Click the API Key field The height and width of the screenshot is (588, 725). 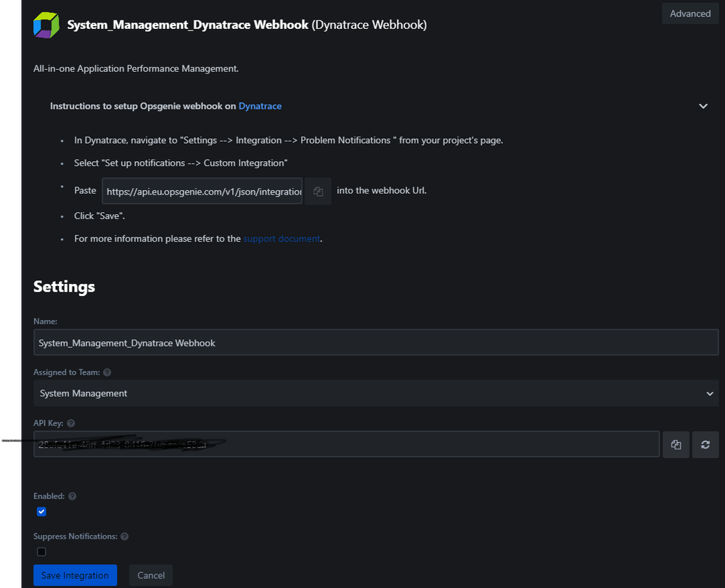[346, 444]
